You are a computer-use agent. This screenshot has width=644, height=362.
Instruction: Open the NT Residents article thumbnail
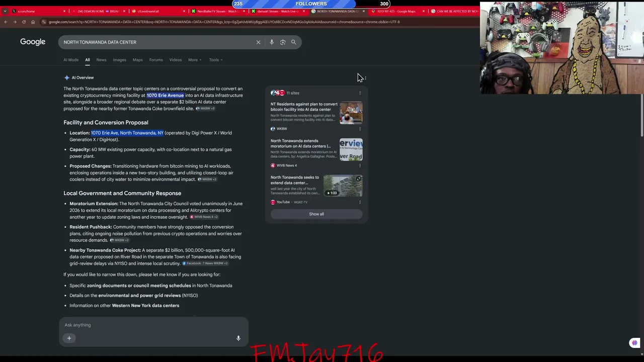pyautogui.click(x=351, y=113)
